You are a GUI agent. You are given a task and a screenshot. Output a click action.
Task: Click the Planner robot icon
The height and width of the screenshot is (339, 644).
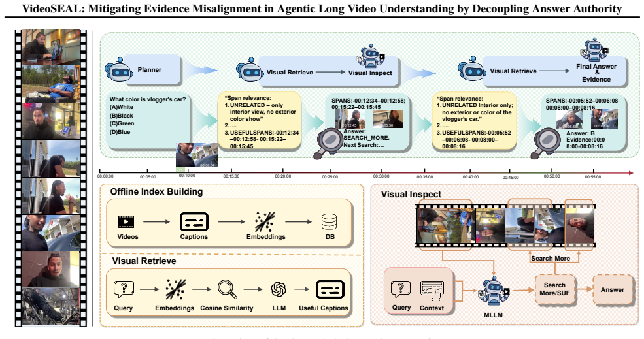(x=118, y=69)
